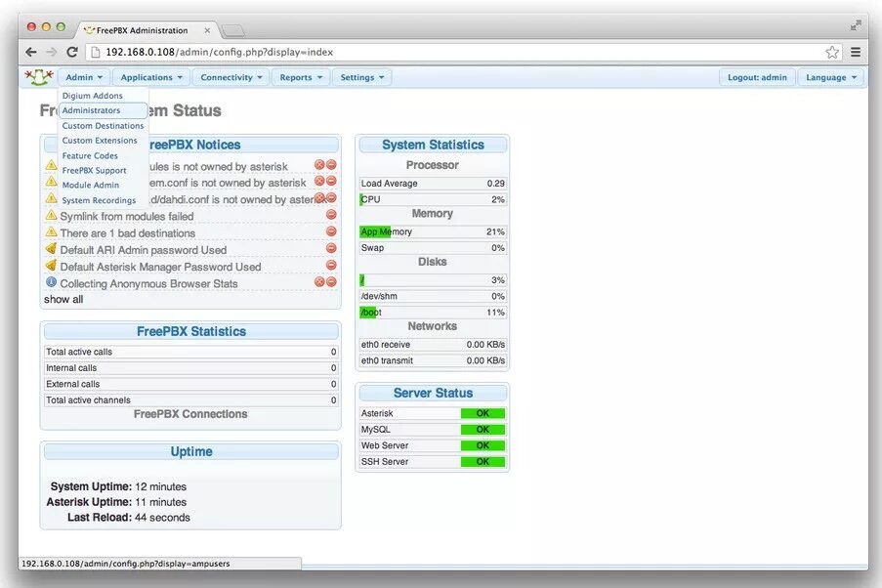
Task: Expand the Applications dropdown menu
Action: pos(151,77)
